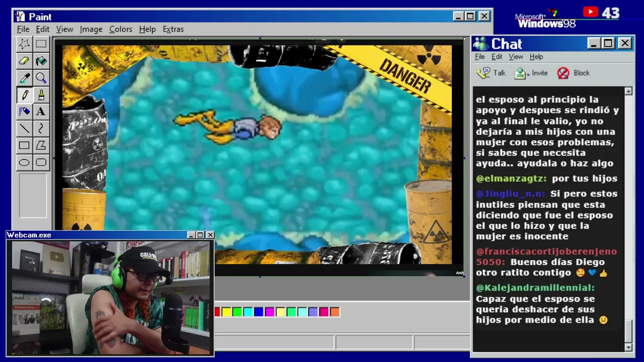Click the "Webcam.exe" title text
Screen dimensions: 644x362
coord(29,235)
